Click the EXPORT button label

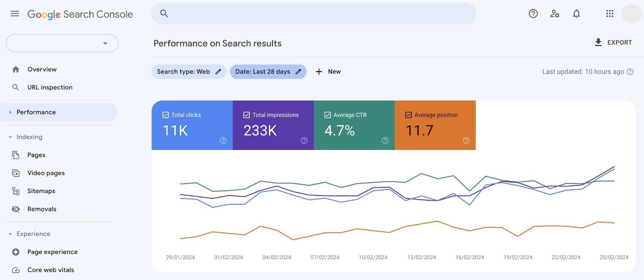(619, 42)
